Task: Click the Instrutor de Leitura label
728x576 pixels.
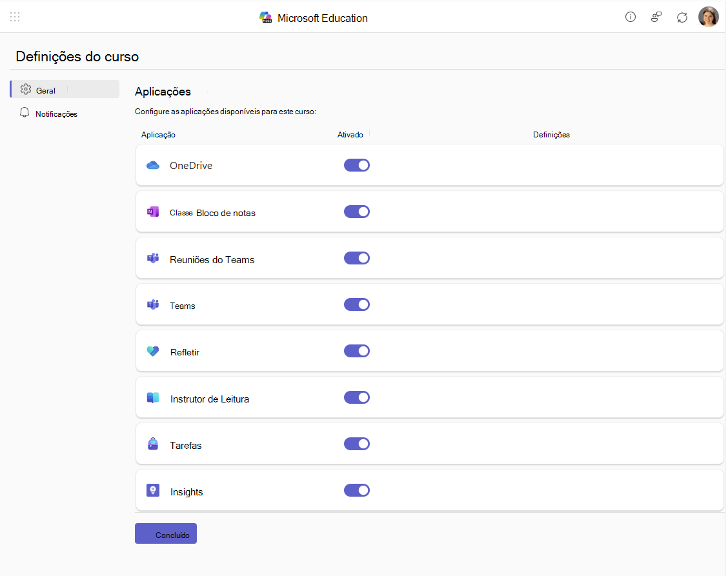Action: (x=209, y=399)
